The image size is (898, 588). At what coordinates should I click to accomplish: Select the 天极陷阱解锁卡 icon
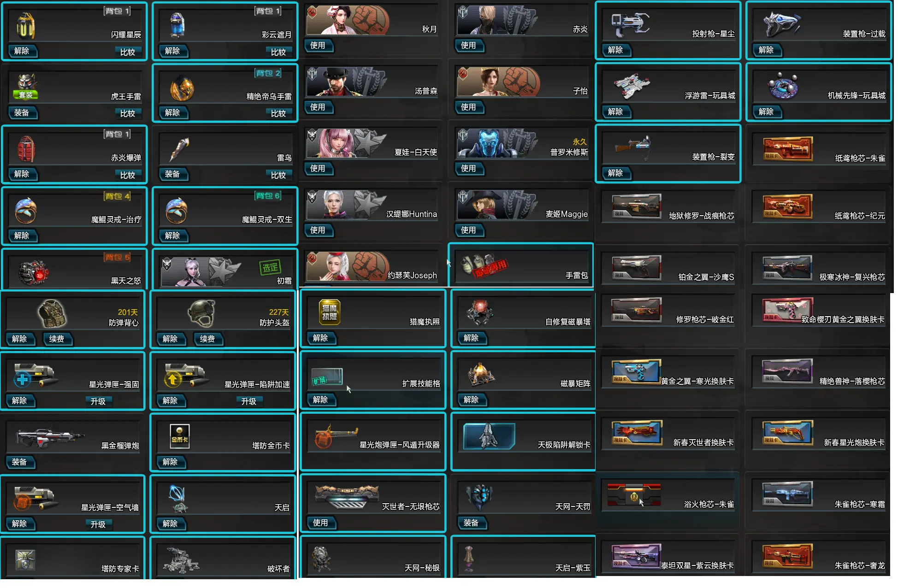click(489, 436)
